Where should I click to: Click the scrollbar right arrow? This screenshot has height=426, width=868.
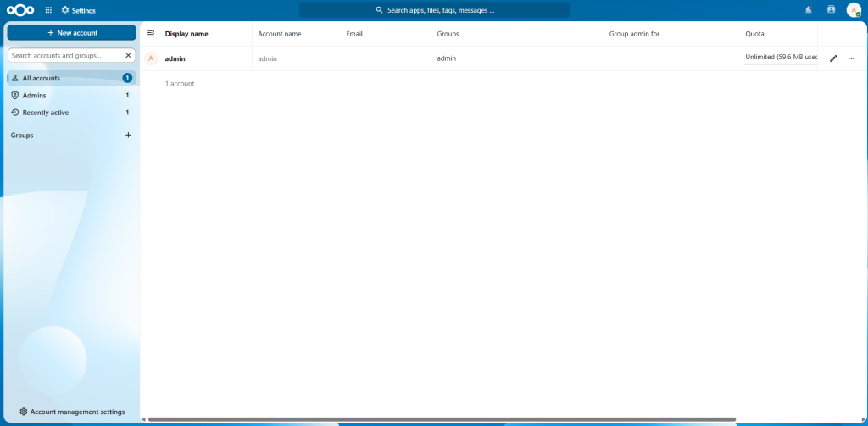click(864, 419)
